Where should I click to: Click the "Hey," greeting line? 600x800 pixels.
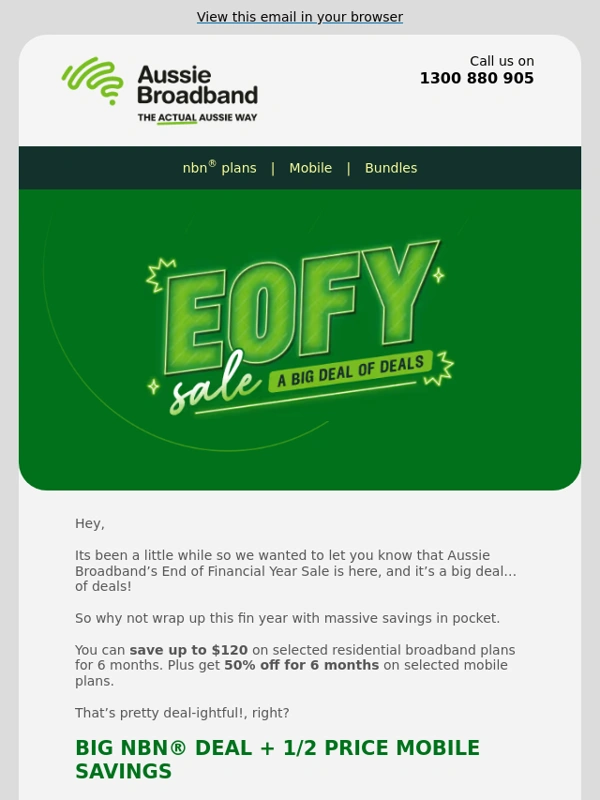click(x=90, y=523)
